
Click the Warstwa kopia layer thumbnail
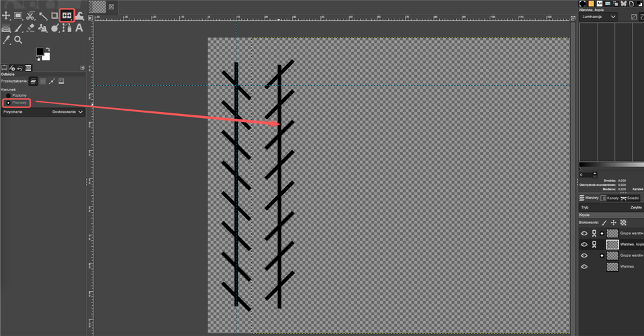pos(612,244)
